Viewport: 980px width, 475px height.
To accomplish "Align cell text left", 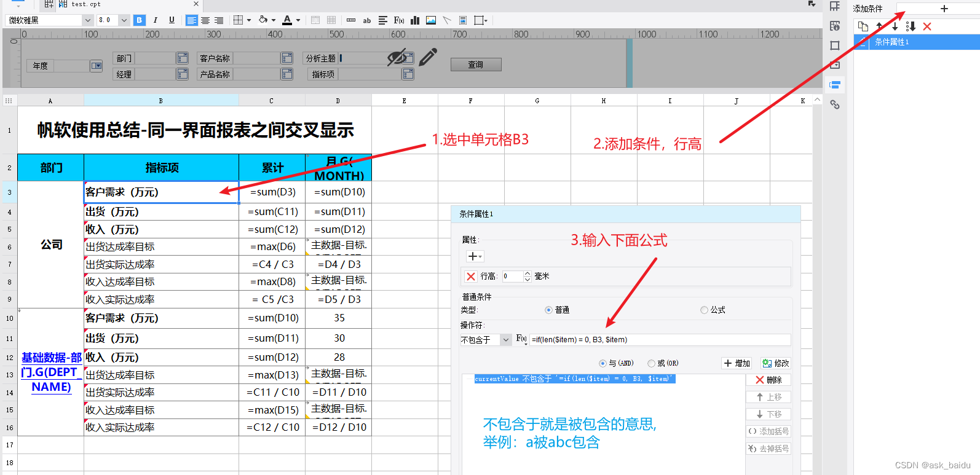I will click(x=192, y=20).
